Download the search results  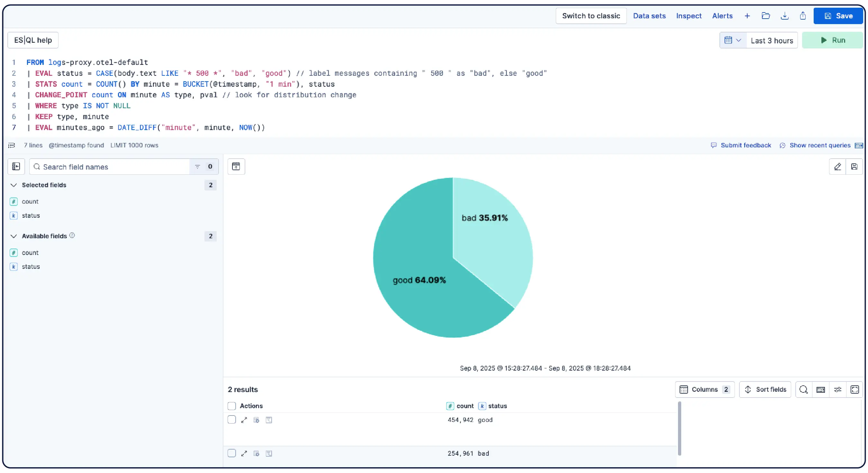coord(785,16)
